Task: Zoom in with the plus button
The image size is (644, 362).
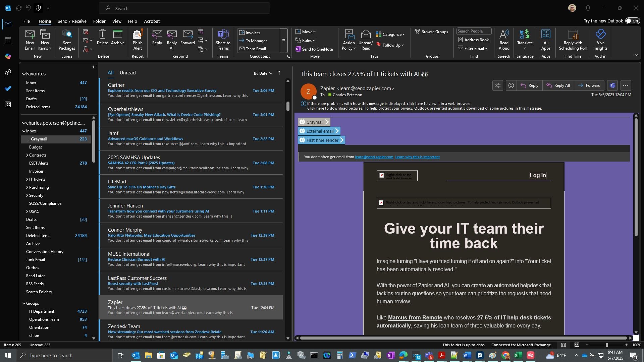Action: click(x=626, y=345)
